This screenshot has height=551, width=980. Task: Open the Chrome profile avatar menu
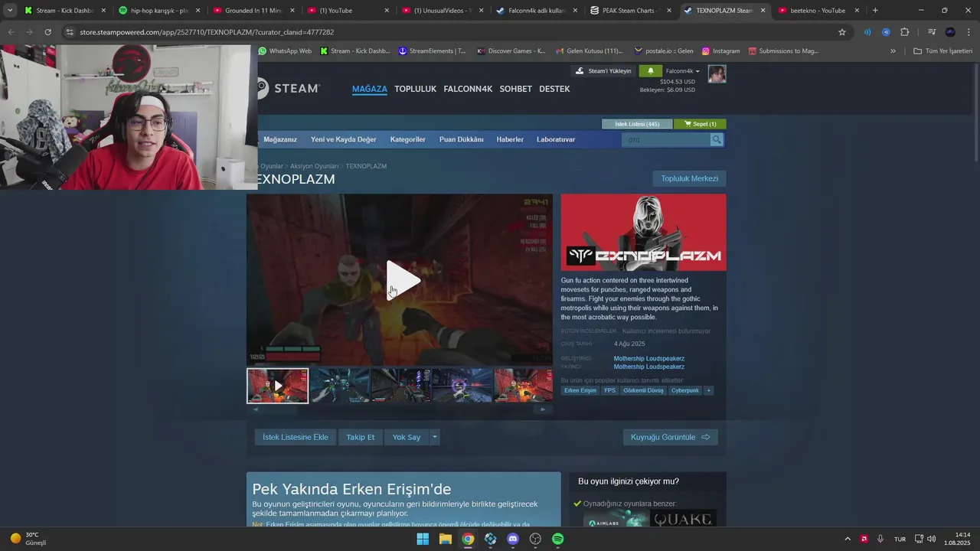(950, 32)
